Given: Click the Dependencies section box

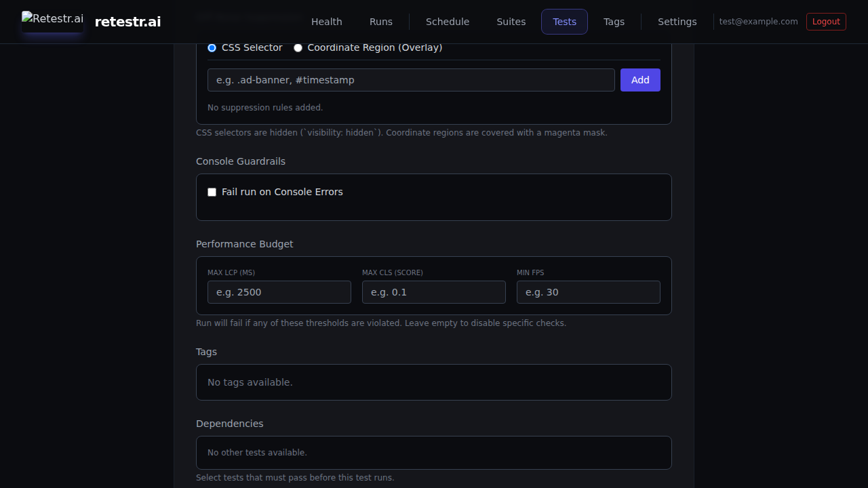Looking at the screenshot, I should pyautogui.click(x=433, y=452).
